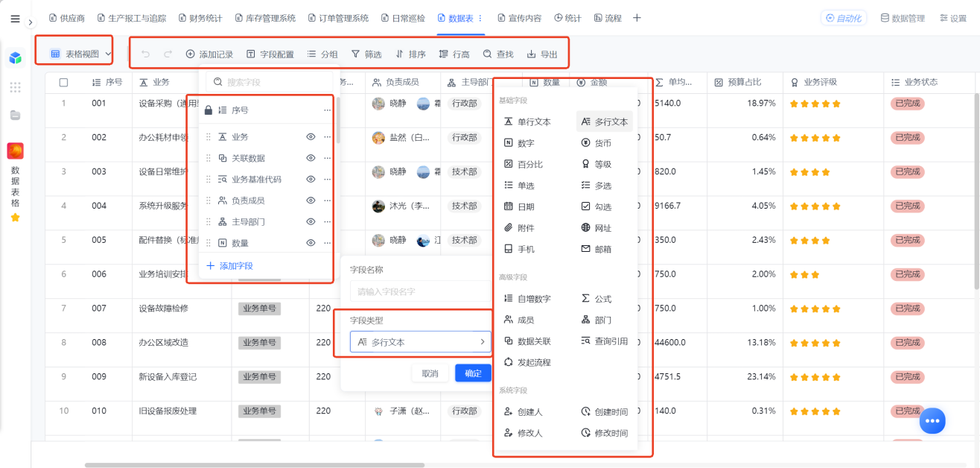Open the 分组 grouping tool
Viewport: 980px width, 468px height.
[322, 54]
